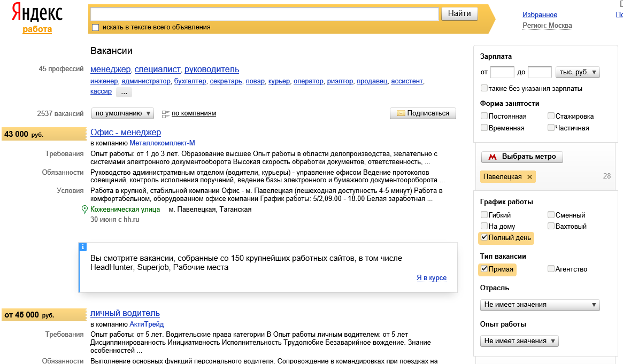Remove the Павелецкая metro filter tag
This screenshot has width=623, height=364.
(529, 177)
